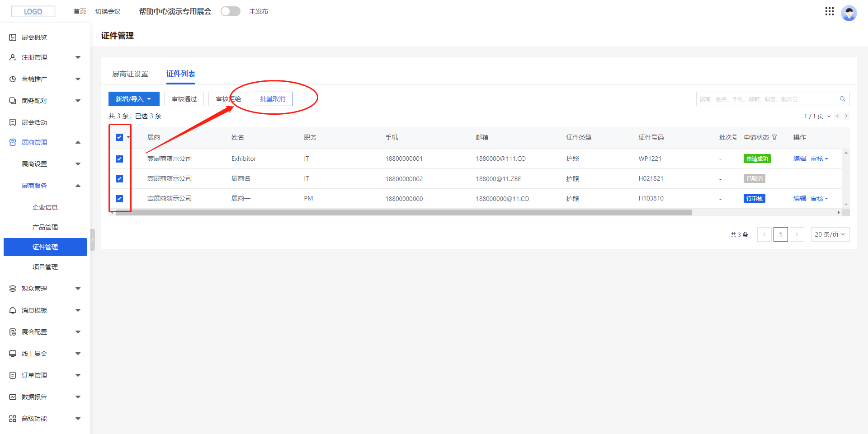Viewport: 868px width, 434px height.
Task: Click the user avatar icon
Action: tap(849, 13)
